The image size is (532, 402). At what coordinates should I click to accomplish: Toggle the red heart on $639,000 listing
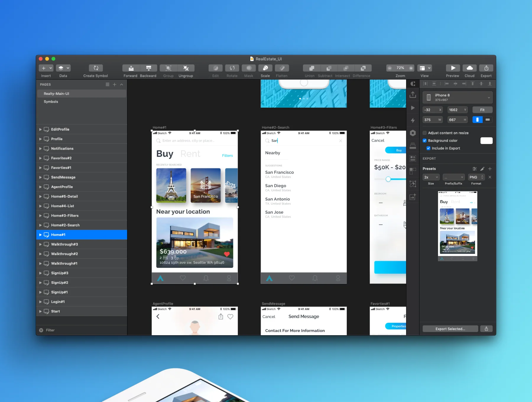pyautogui.click(x=227, y=254)
